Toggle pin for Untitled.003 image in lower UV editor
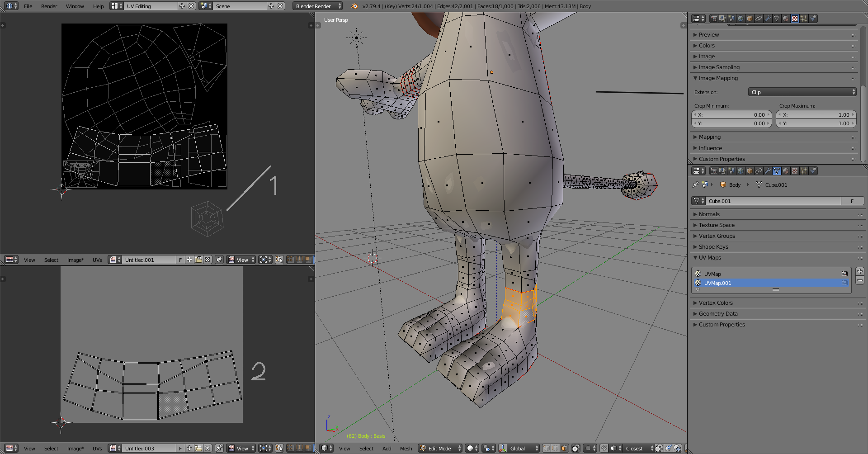The width and height of the screenshot is (868, 454). click(219, 448)
